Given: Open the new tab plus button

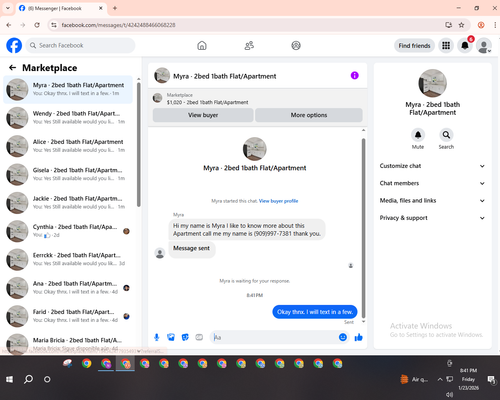Looking at the screenshot, I should point(115,8).
